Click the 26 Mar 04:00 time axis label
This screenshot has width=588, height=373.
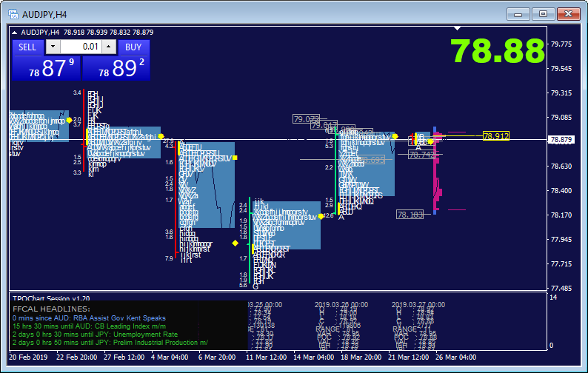455,357
